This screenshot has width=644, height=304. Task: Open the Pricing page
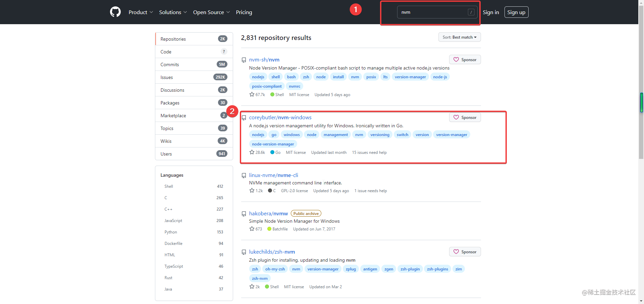click(x=244, y=12)
